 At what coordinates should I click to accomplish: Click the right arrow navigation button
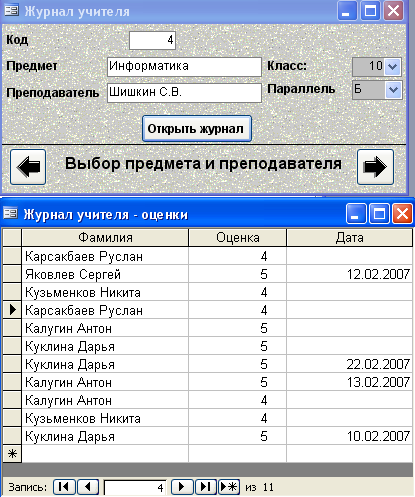375,167
